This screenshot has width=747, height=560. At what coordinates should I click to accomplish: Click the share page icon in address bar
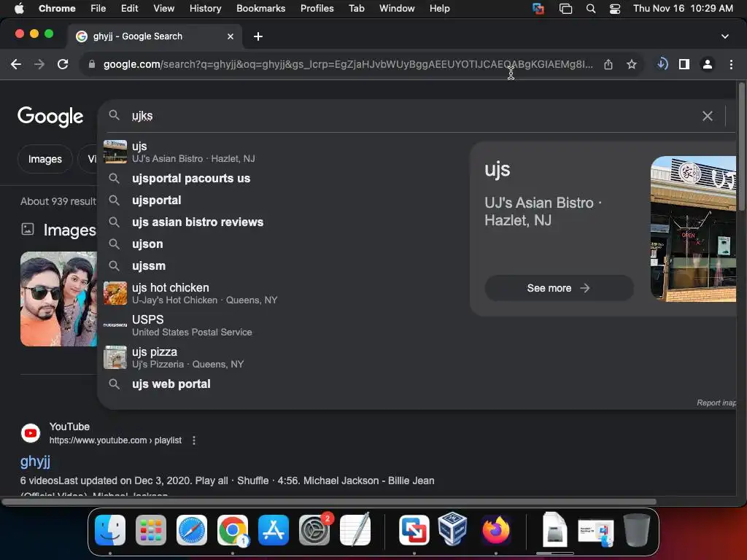point(608,64)
